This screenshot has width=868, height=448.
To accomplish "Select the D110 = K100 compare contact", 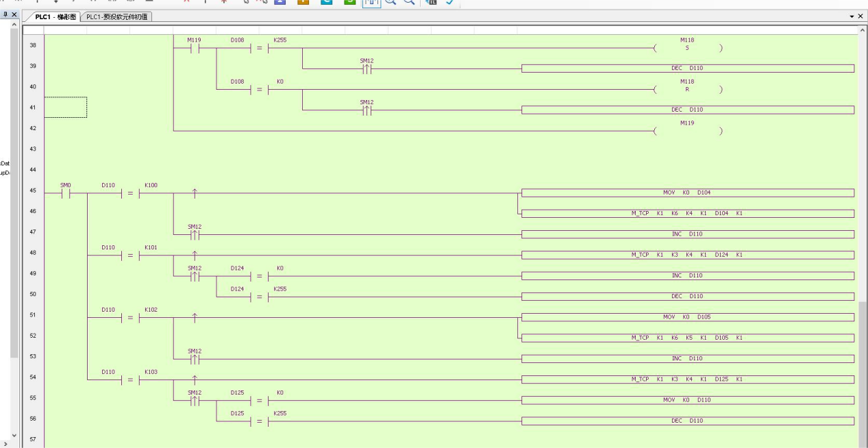I will (129, 193).
